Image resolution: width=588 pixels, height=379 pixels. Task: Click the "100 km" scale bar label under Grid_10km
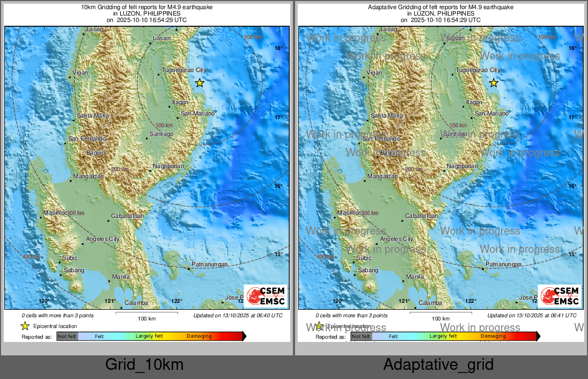[x=146, y=318]
